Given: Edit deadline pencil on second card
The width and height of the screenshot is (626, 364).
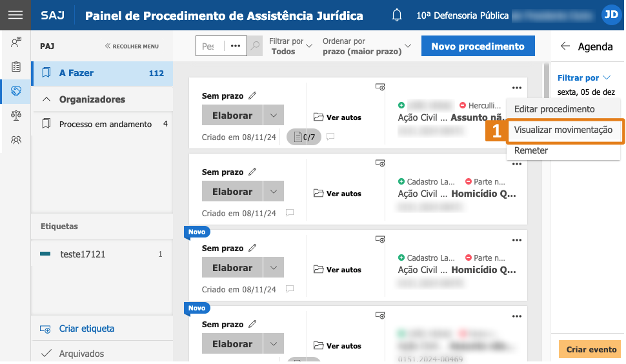Looking at the screenshot, I should 252,172.
